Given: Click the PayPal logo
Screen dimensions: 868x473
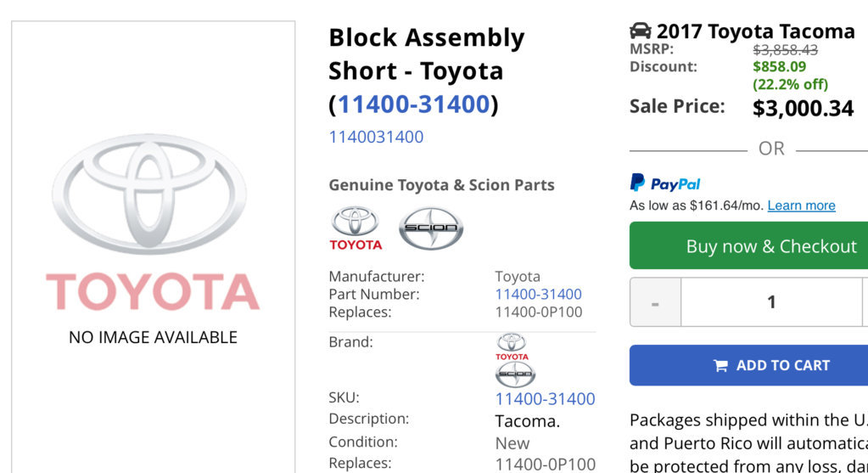Looking at the screenshot, I should click(665, 183).
